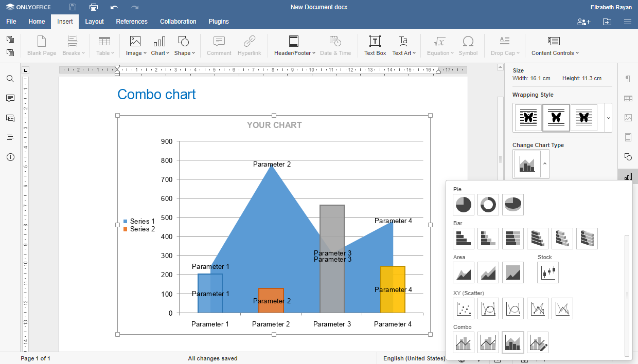Open the References tab

point(132,22)
